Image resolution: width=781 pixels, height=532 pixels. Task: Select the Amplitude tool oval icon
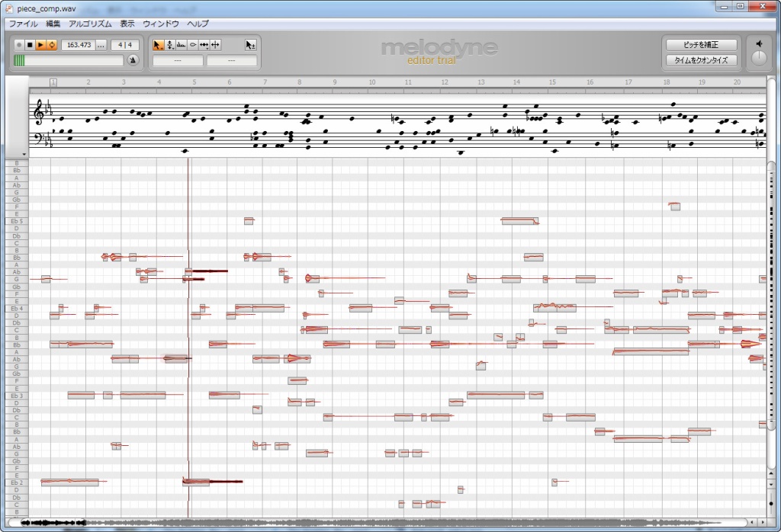(193, 45)
